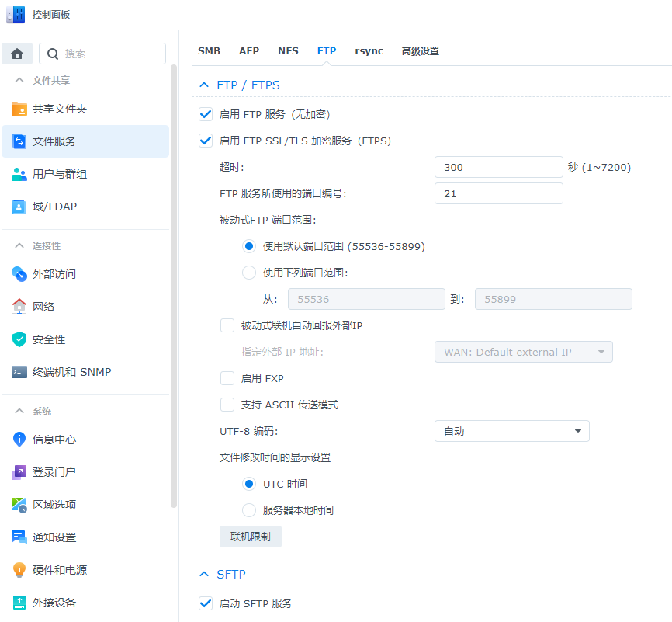Open 信息中心 info center icon
Screen dimensions: 672x622
pos(19,440)
